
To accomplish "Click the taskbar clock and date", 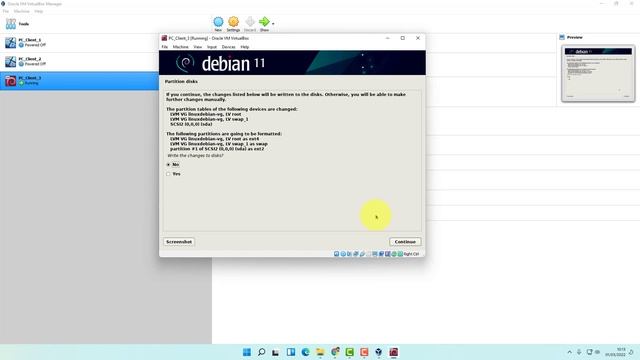I will pyautogui.click(x=616, y=352).
